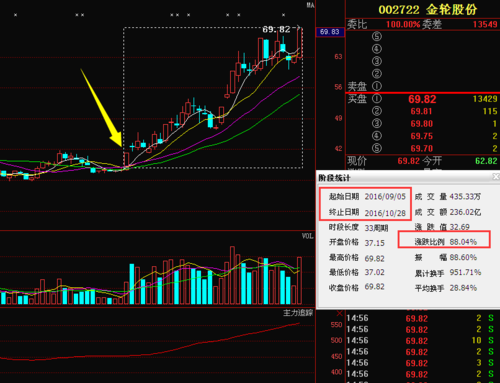Click the 69.82 high-price label on chart

click(276, 29)
